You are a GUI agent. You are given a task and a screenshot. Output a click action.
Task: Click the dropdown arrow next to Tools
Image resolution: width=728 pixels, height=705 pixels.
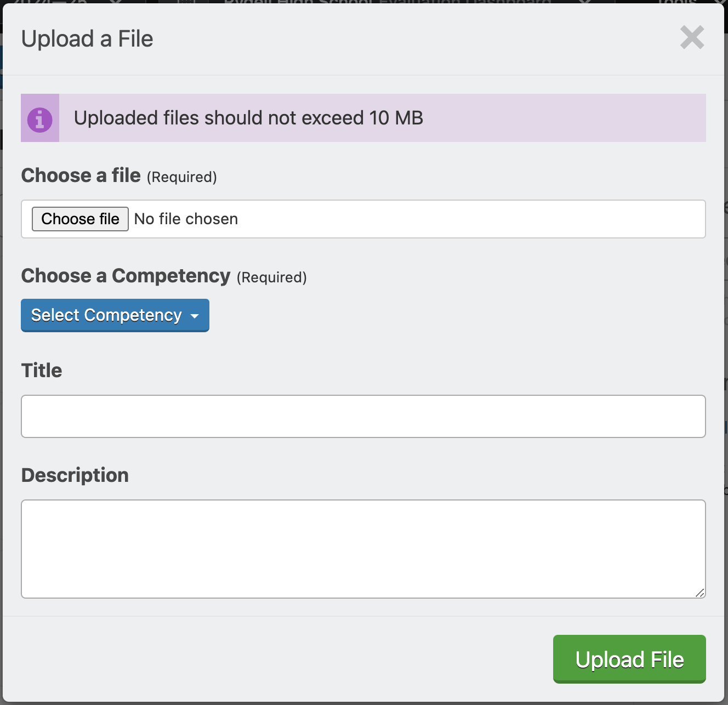(720, 3)
